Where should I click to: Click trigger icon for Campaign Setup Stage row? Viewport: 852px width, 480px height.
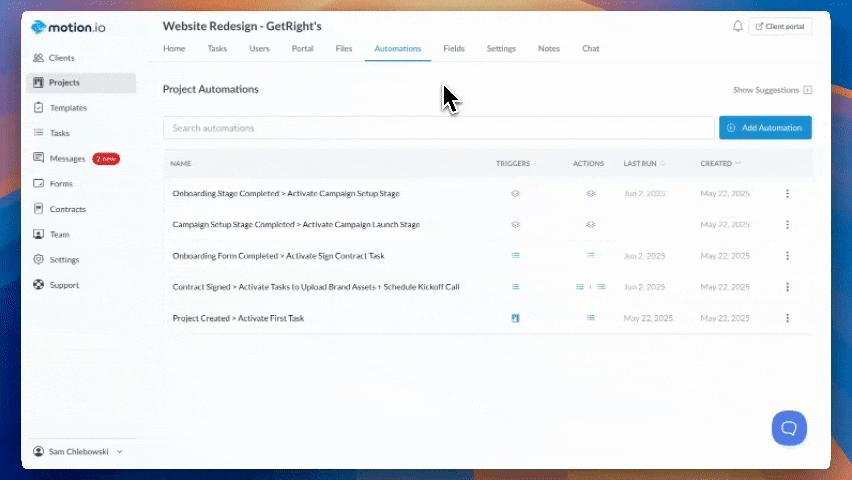[515, 225]
